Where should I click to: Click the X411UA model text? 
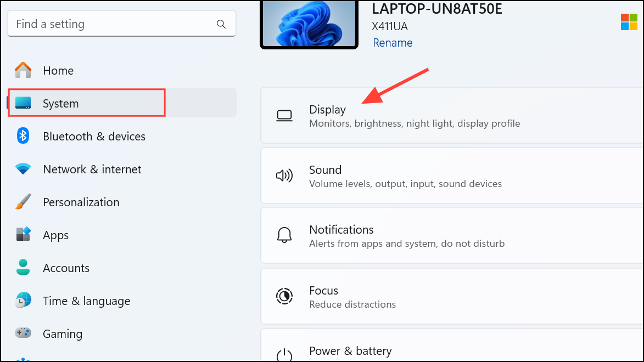pyautogui.click(x=390, y=26)
